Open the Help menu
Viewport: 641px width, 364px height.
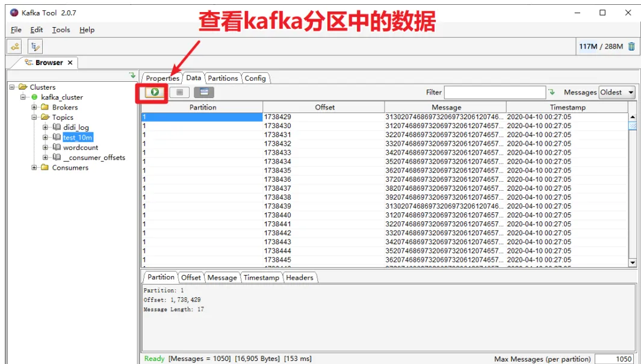[87, 30]
